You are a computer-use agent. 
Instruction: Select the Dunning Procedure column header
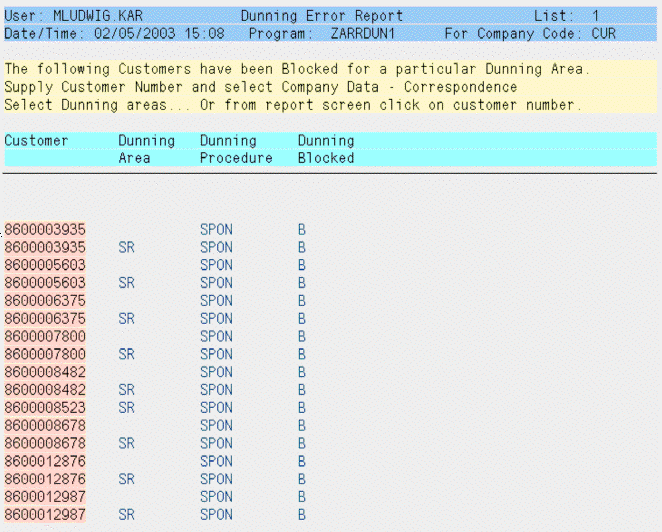(x=236, y=149)
